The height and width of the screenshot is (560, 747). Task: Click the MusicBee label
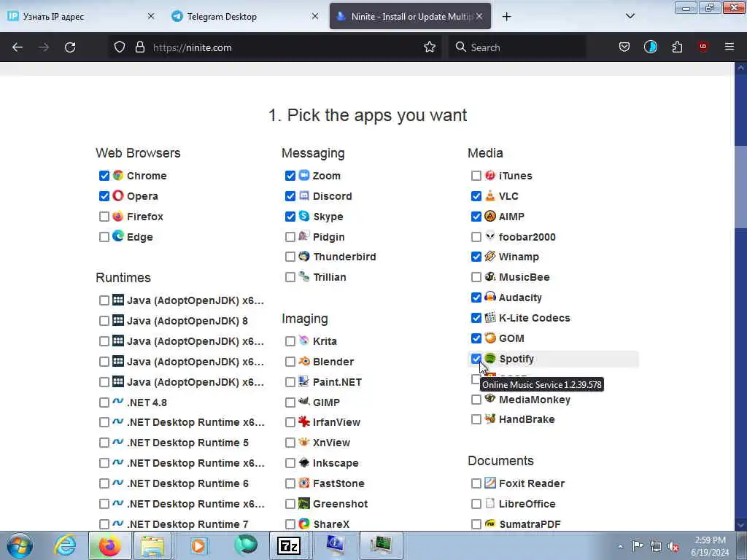pyautogui.click(x=524, y=277)
